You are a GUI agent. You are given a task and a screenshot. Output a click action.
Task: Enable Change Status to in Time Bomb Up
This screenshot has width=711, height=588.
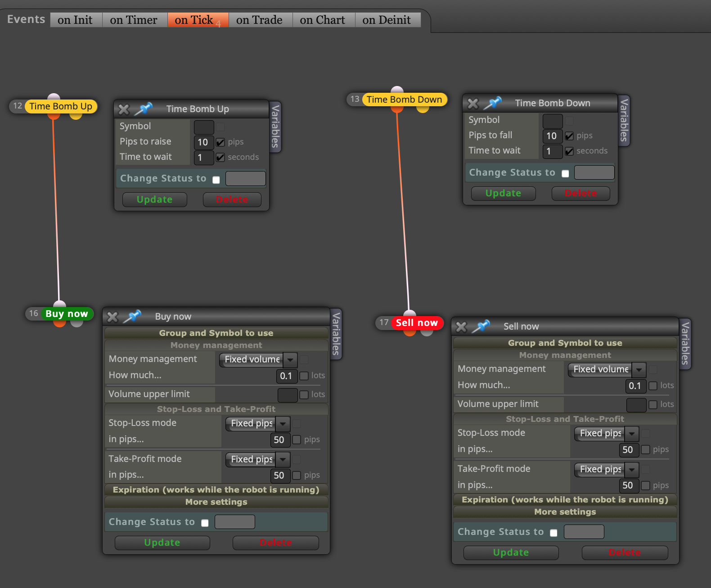click(216, 180)
